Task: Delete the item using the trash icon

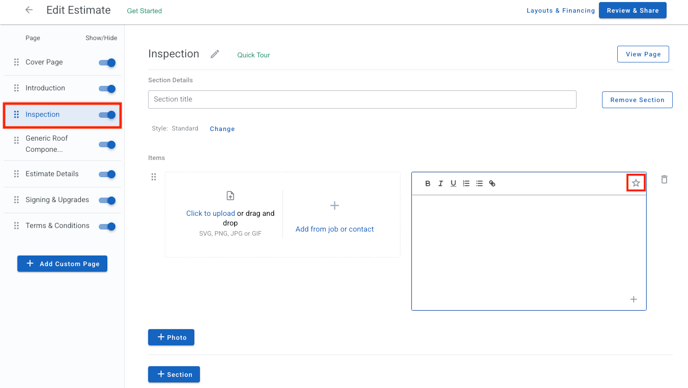Action: click(x=664, y=180)
